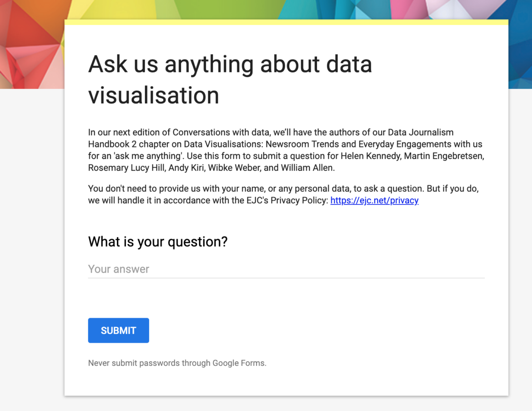Click 'Google Forms' in the footer notice
Viewport: 532px width, 411px height.
(x=239, y=363)
